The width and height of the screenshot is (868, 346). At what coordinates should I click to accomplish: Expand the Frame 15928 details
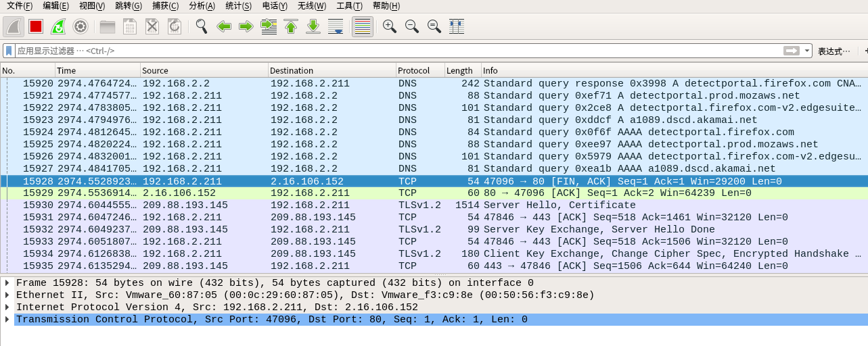[7, 283]
